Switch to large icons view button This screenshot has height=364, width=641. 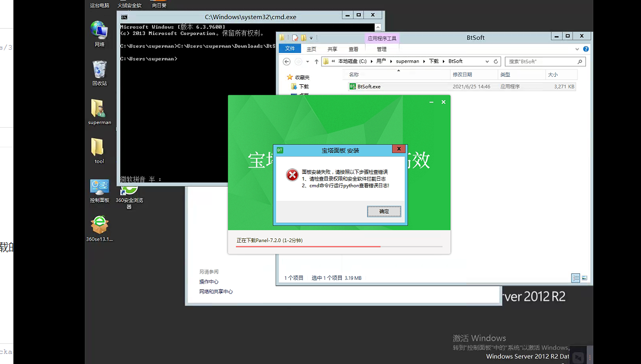(584, 278)
